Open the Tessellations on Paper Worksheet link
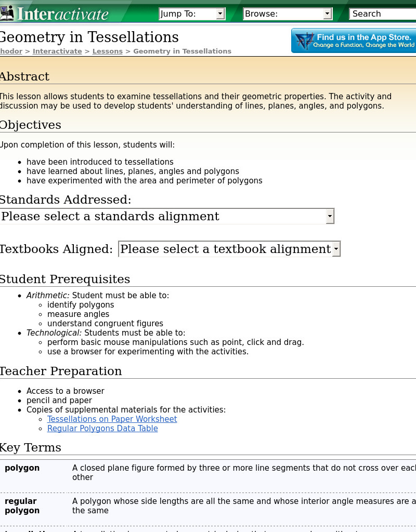The image size is (416, 532). point(112,419)
